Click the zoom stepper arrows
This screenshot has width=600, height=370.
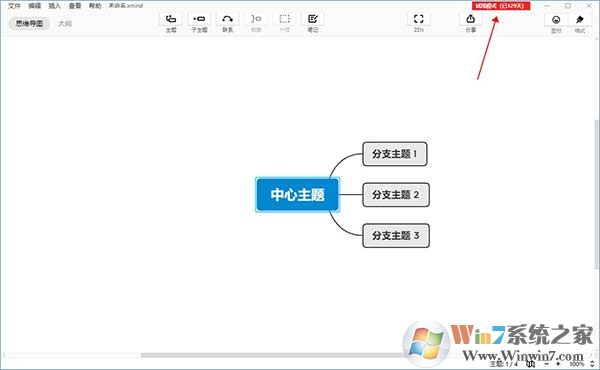[x=592, y=363]
